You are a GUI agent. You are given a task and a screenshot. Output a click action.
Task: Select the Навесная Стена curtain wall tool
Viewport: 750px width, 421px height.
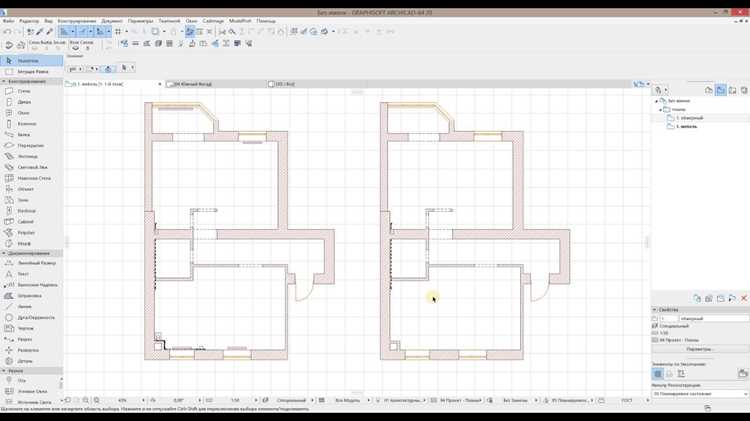(x=31, y=178)
